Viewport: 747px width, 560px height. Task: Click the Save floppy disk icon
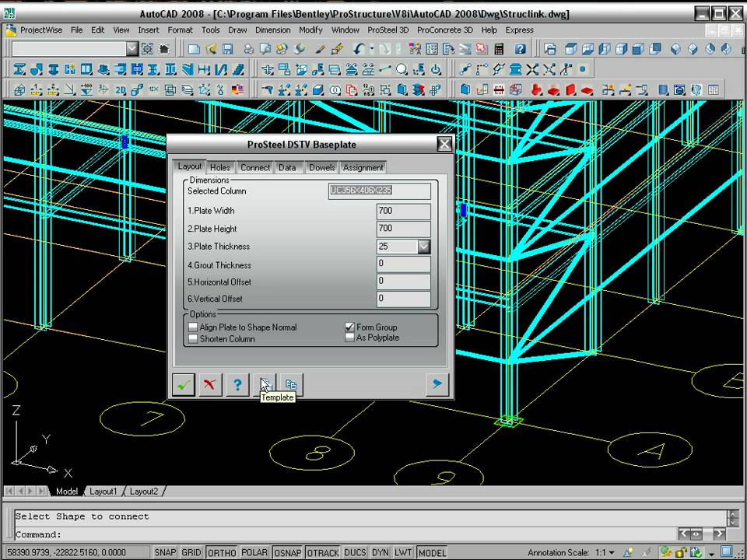tap(227, 48)
